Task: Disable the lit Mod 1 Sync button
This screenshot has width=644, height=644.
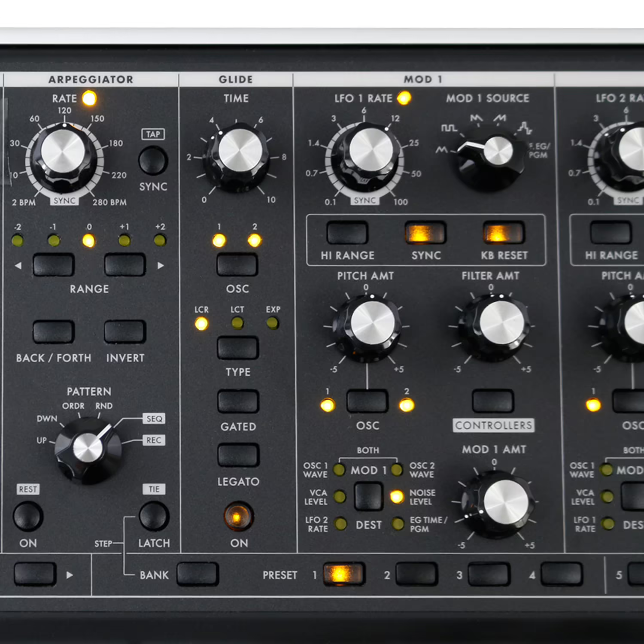Action: pos(425,233)
